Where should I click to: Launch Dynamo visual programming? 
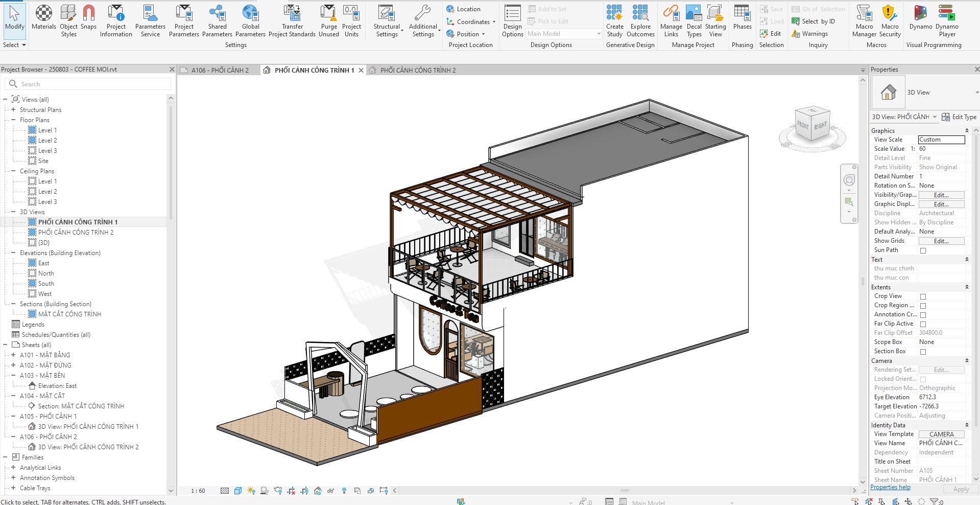(x=921, y=18)
